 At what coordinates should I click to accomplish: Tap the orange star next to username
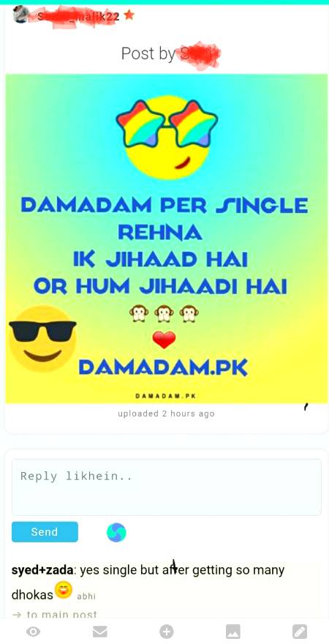pos(129,15)
